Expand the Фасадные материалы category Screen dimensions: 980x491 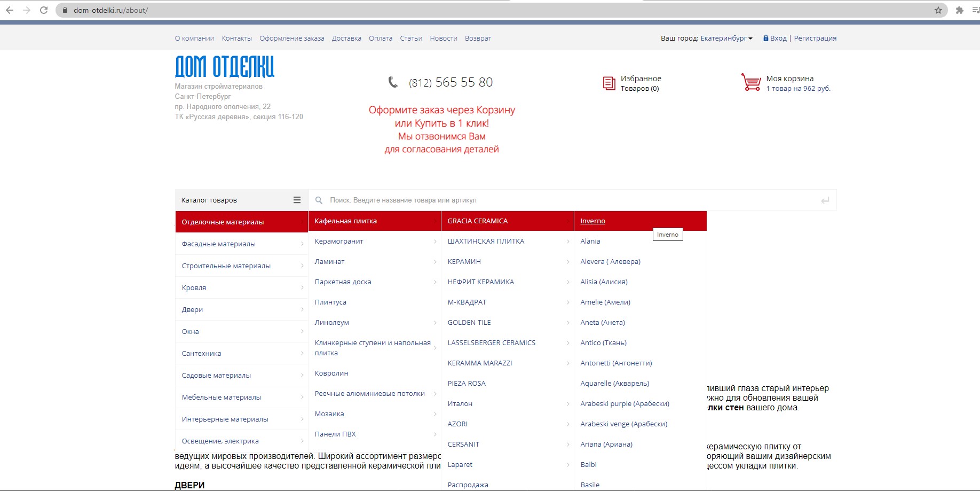coord(241,244)
